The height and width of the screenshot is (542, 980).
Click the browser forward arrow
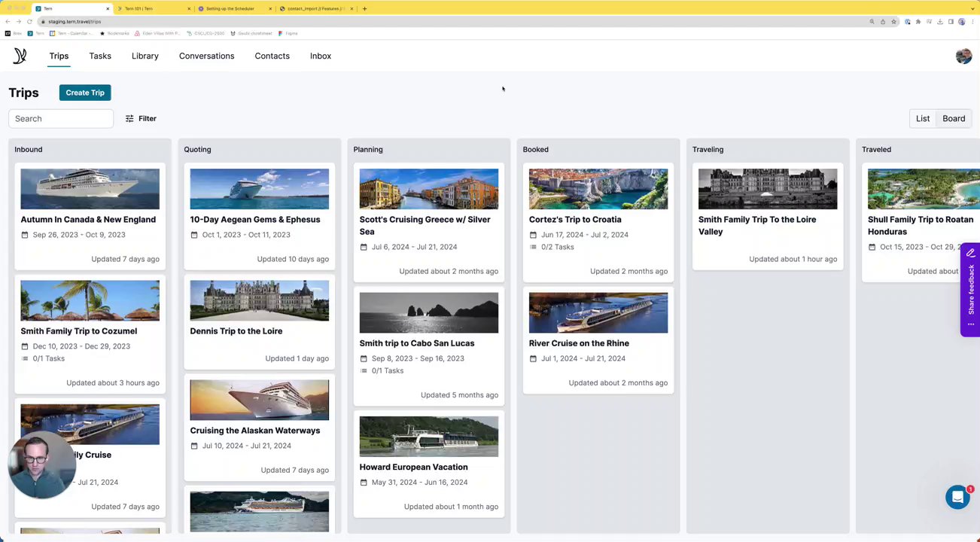pyautogui.click(x=19, y=22)
